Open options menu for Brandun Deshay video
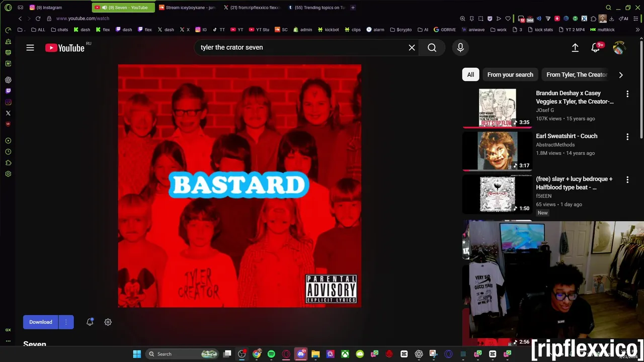The image size is (644, 362). [x=627, y=94]
